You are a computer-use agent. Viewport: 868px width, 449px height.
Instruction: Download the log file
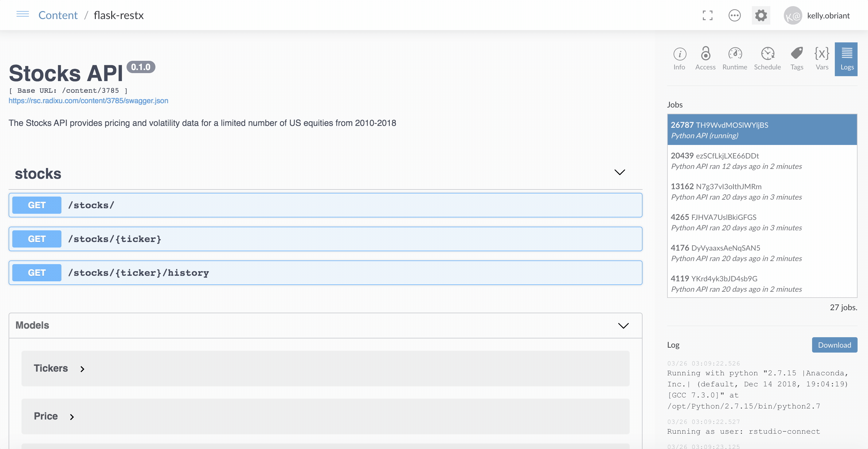click(x=834, y=345)
